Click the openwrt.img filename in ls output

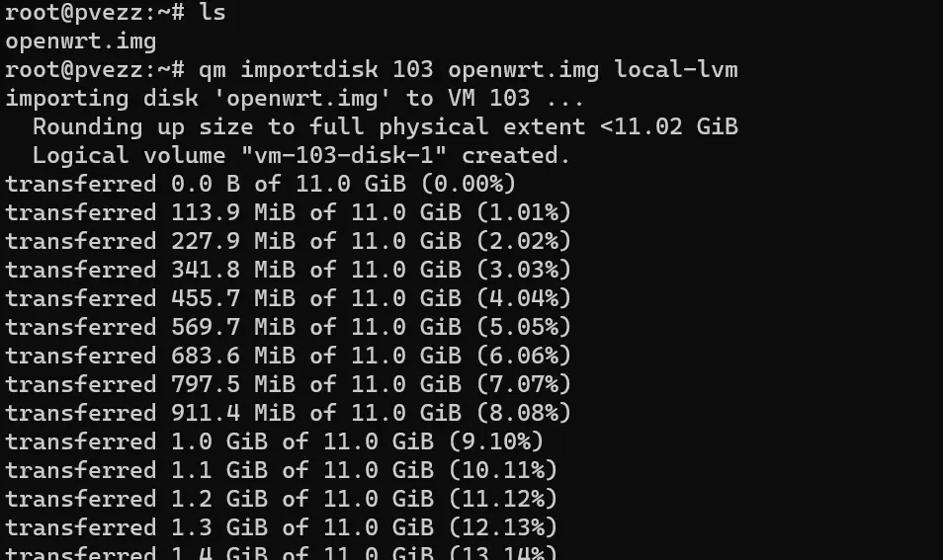click(81, 40)
